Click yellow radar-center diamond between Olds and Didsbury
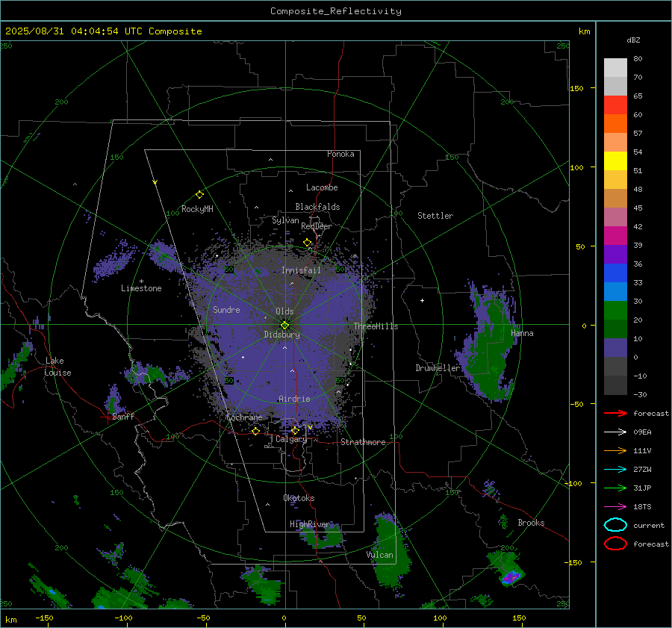 (285, 326)
